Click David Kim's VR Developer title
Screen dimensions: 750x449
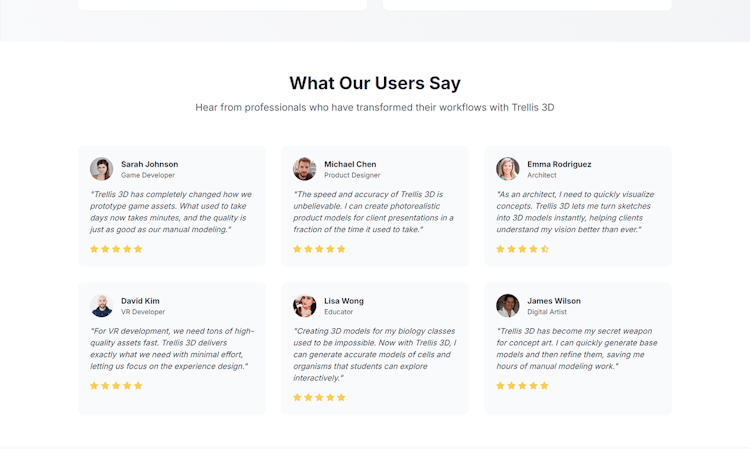tap(143, 312)
